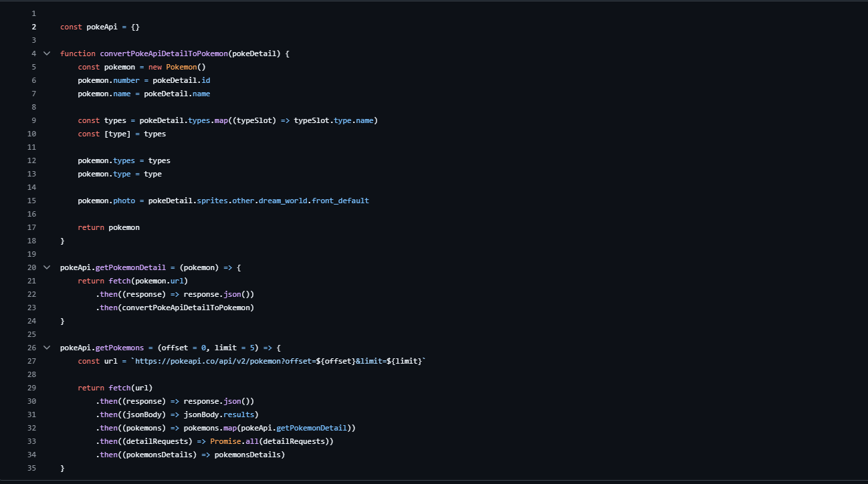Collapse the getPokemonDetail block on line 20
This screenshot has width=868, height=484.
coord(47,267)
